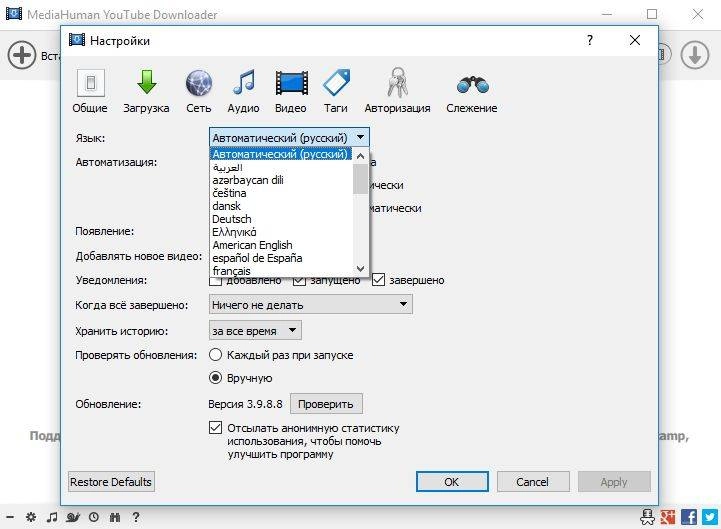Click the settings gear icon in status bar
The image size is (721, 529).
31,517
